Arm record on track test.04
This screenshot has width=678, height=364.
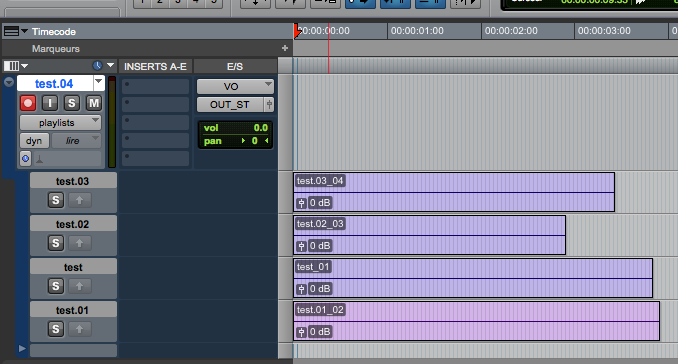[28, 103]
